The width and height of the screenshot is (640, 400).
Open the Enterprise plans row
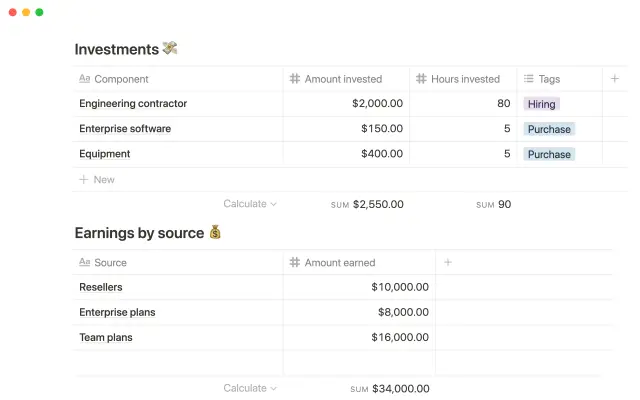[117, 312]
